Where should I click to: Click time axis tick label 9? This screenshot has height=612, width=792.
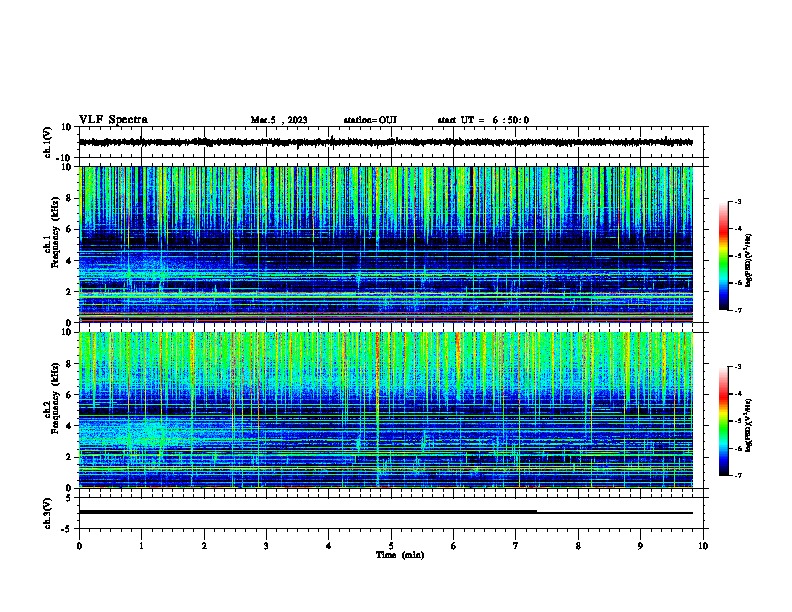[x=640, y=545]
